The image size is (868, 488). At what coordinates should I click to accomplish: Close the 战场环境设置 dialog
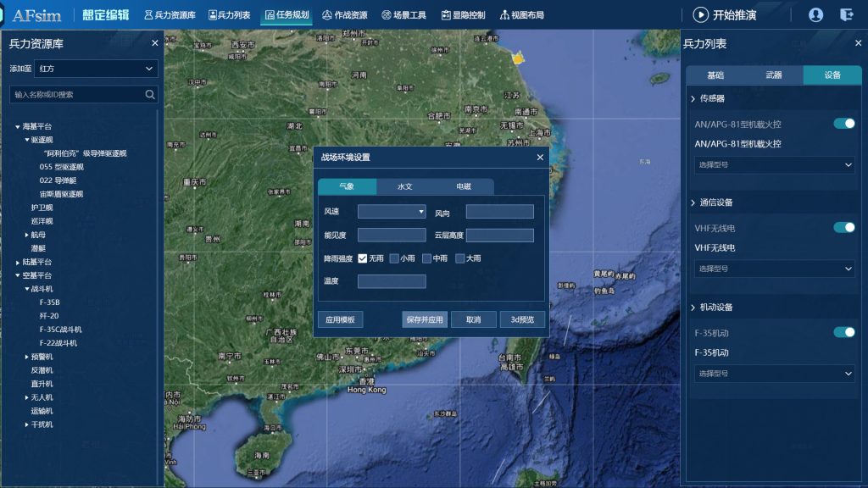click(540, 157)
